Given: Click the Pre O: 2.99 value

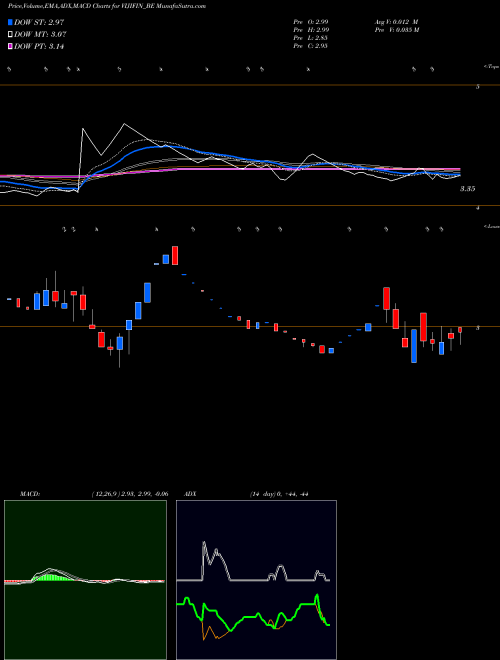Looking at the screenshot, I should [x=311, y=22].
